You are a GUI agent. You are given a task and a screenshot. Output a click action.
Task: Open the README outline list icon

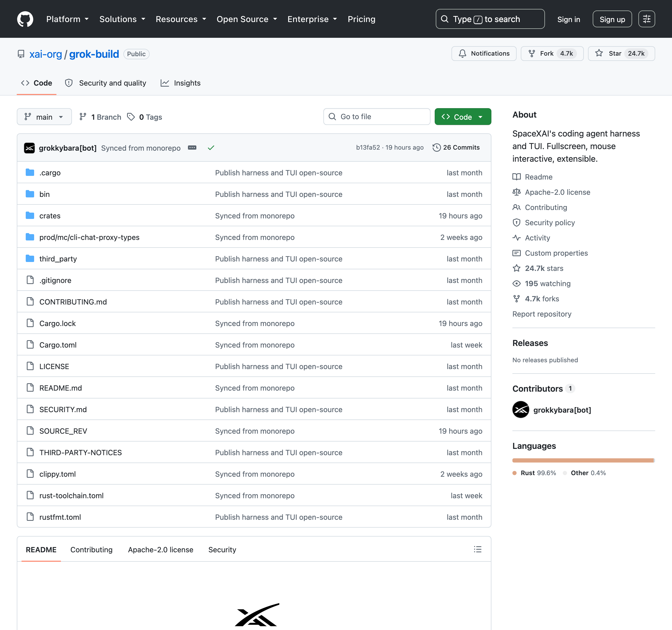pyautogui.click(x=477, y=549)
